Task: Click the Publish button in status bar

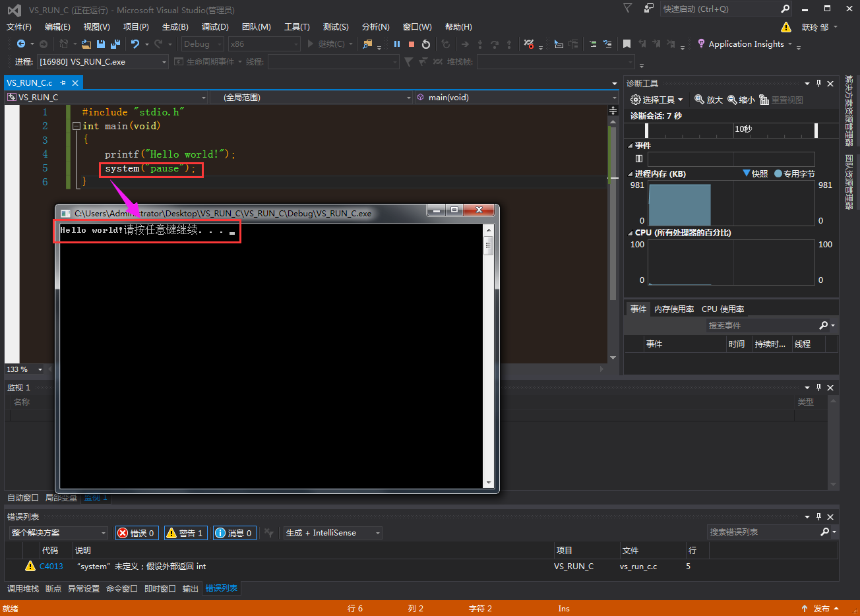Action: pyautogui.click(x=820, y=609)
